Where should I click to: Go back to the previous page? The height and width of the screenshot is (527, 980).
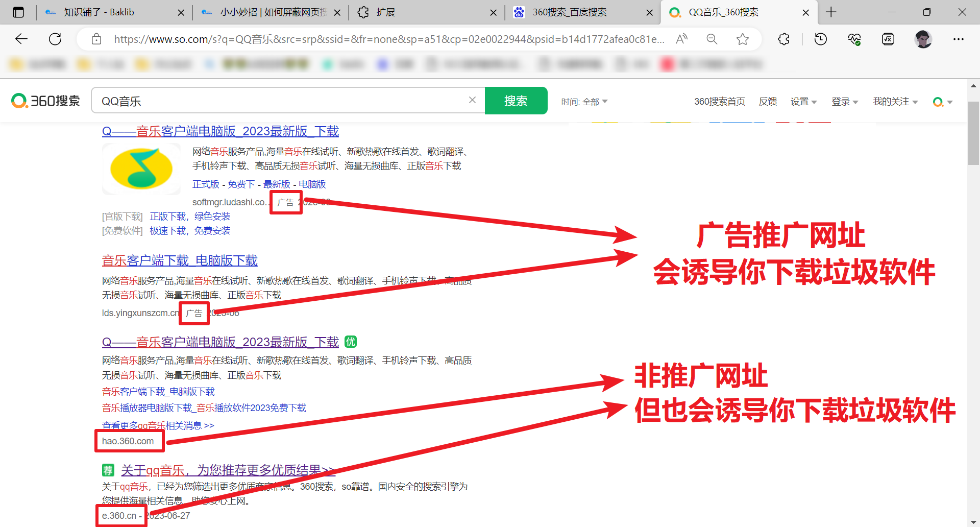coord(21,39)
